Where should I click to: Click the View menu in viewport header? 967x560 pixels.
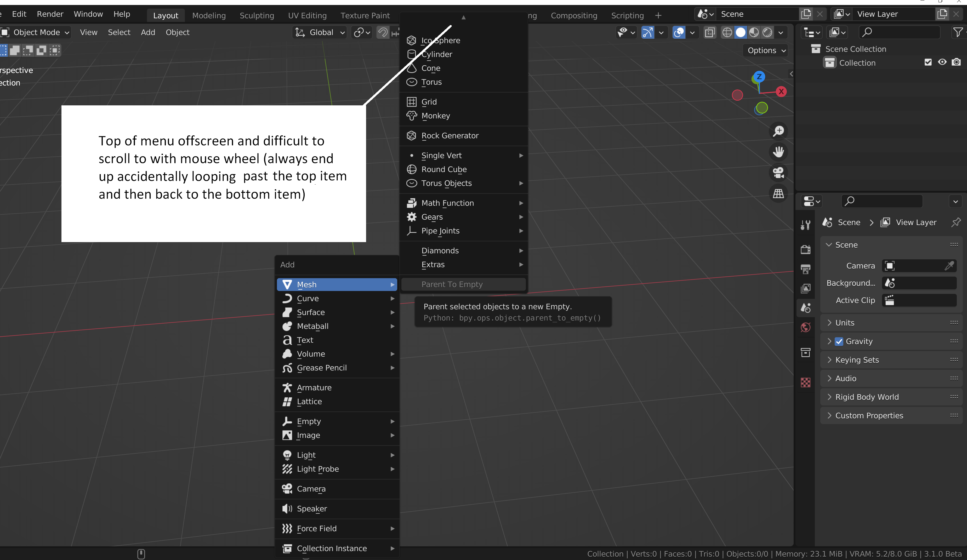[89, 33]
